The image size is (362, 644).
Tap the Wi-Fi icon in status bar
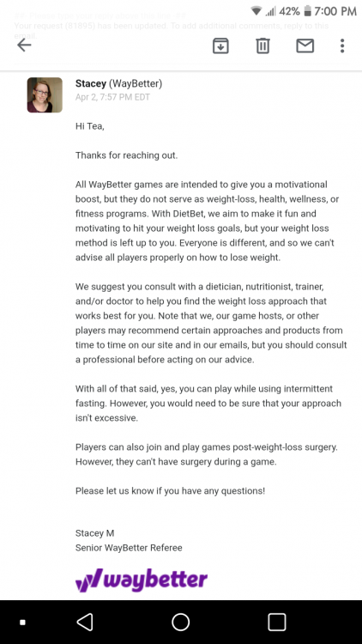pos(256,11)
